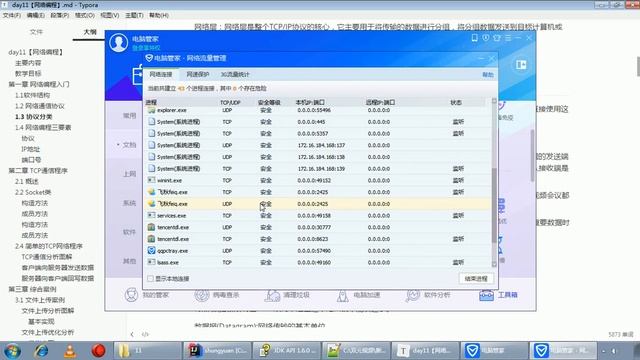Image resolution: width=640 pixels, height=360 pixels.
Task: Open 帮助(H) menu in Typora
Action: pyautogui.click(x=159, y=15)
